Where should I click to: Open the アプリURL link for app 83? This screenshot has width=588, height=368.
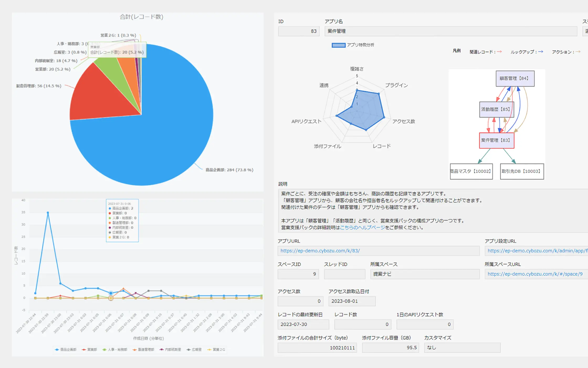click(320, 251)
